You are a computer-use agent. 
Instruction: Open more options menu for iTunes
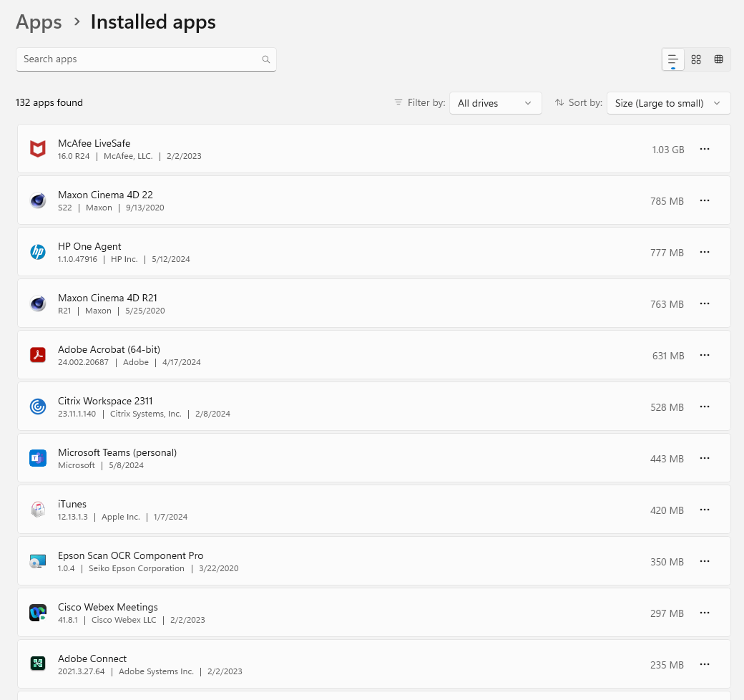coord(705,510)
